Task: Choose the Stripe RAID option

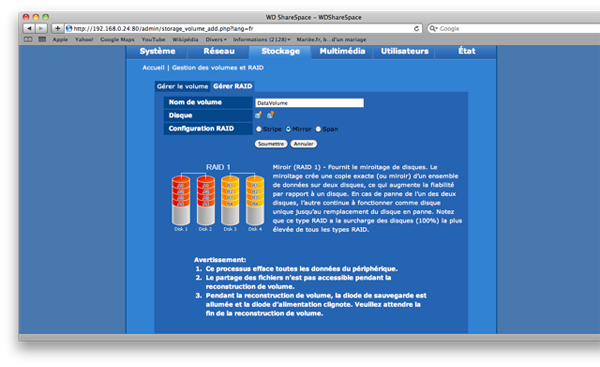Action: point(259,129)
